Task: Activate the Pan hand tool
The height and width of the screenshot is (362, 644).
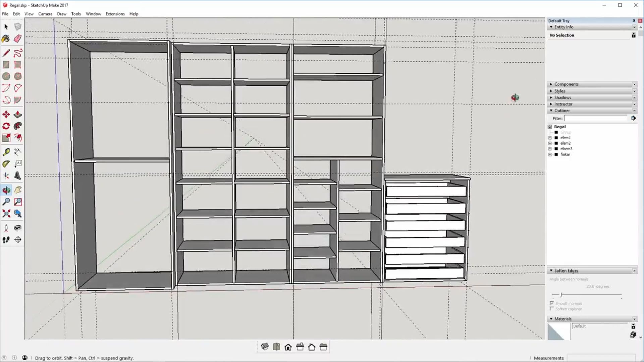Action: click(18, 190)
